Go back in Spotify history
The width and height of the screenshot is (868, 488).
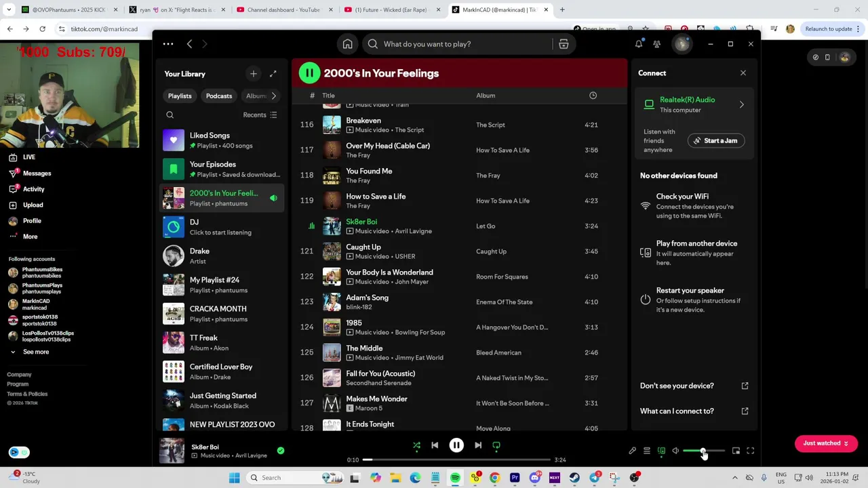point(189,44)
